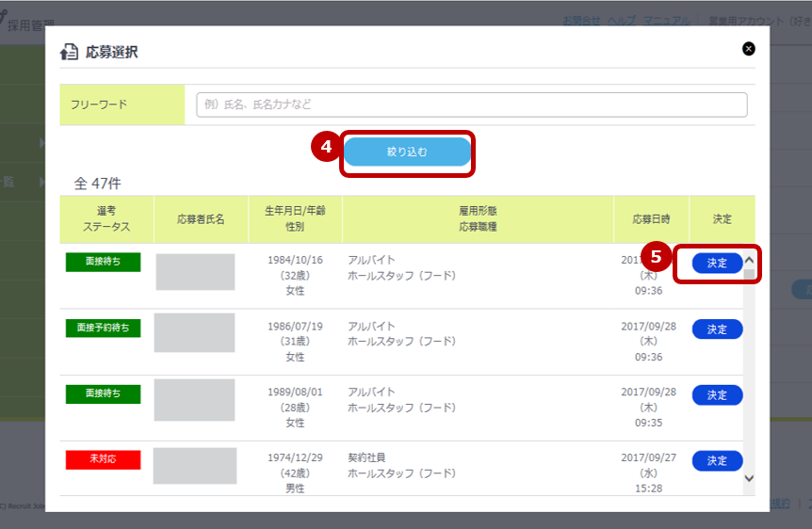Click the red numbered 4 callout marker
The height and width of the screenshot is (529, 812).
pos(325,148)
